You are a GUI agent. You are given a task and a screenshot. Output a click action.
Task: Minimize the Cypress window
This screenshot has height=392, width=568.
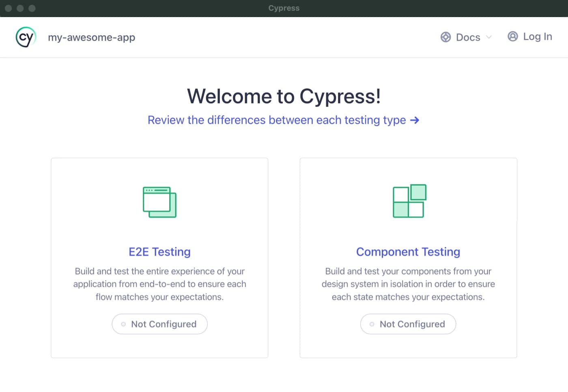pyautogui.click(x=20, y=8)
